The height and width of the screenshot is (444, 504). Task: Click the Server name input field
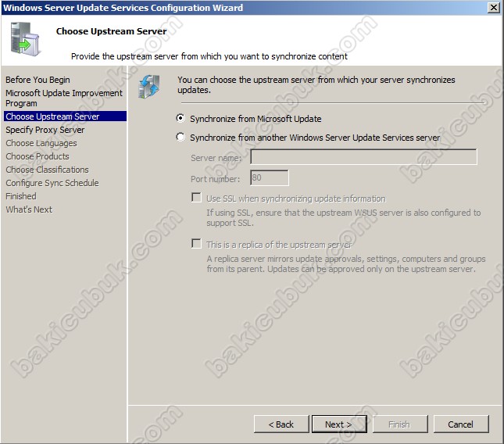(363, 157)
